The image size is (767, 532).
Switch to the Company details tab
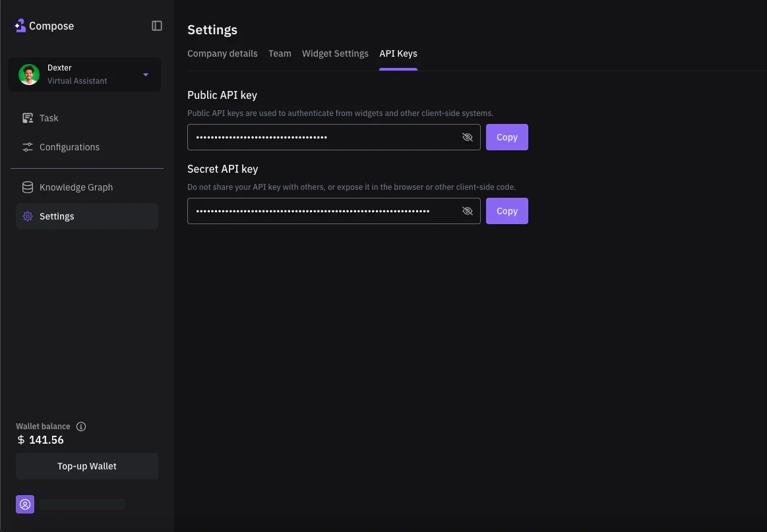222,53
